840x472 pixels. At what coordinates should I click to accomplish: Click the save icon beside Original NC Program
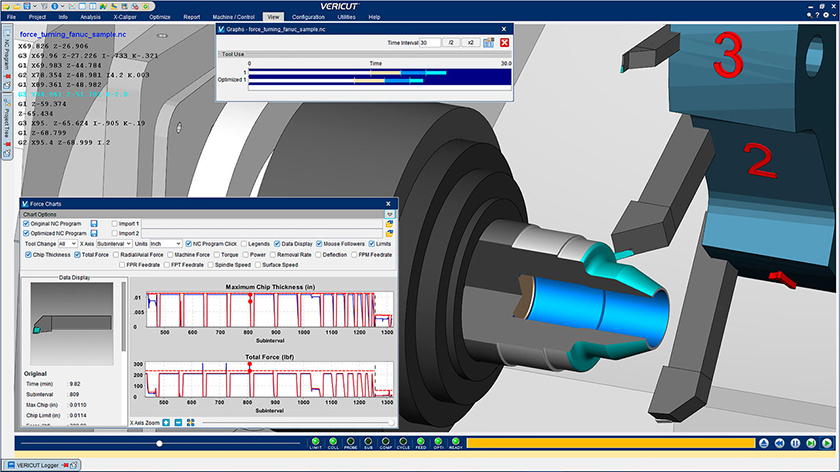coord(93,223)
